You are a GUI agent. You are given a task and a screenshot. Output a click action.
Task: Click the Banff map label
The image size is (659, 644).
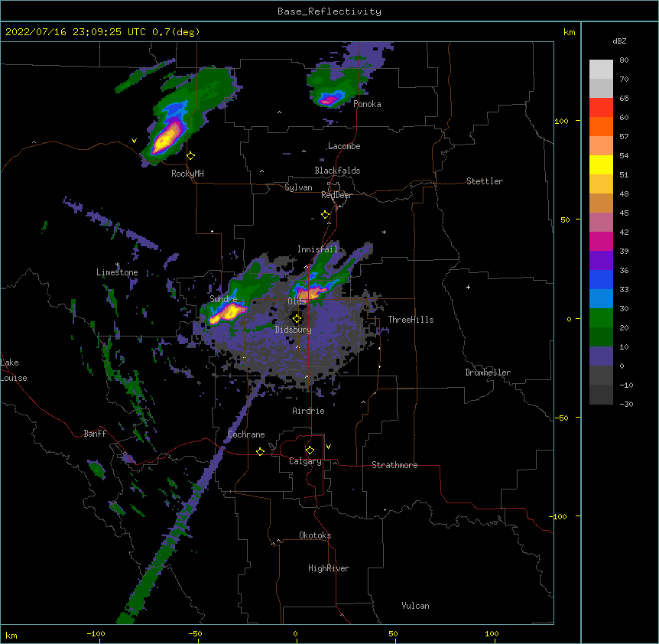pos(95,434)
